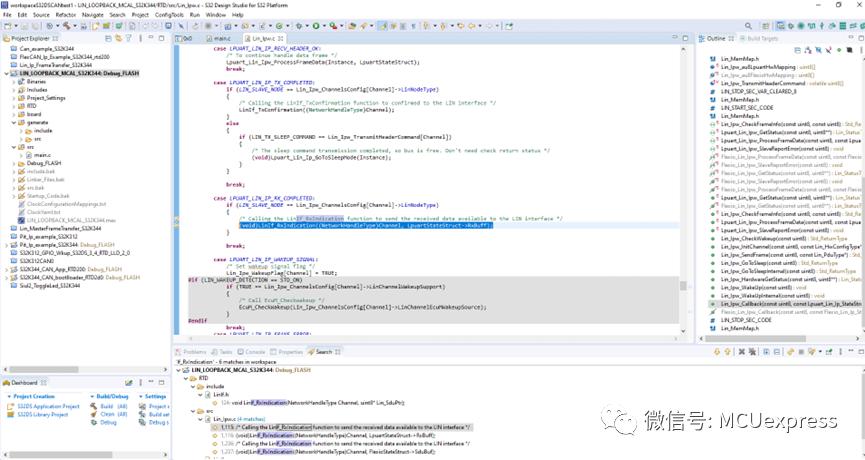Viewport: 865px width, 460px height.
Task: Open the Open Perspective icon
Action: pos(766,26)
